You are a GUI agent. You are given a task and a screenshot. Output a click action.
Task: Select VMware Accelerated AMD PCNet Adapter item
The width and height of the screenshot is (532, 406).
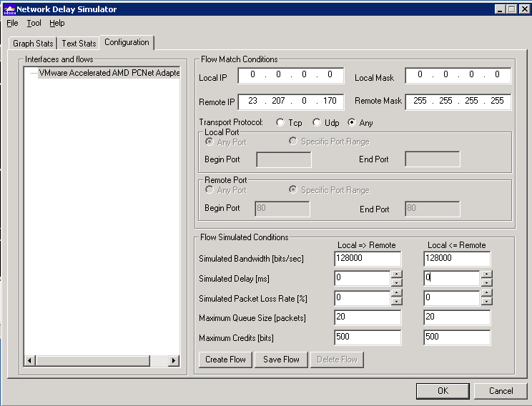(x=107, y=73)
